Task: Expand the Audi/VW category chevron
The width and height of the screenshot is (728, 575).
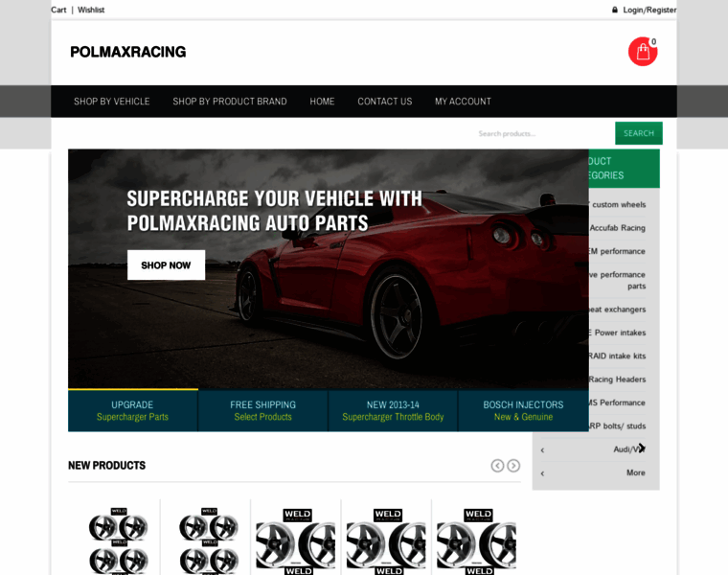Action: (542, 449)
